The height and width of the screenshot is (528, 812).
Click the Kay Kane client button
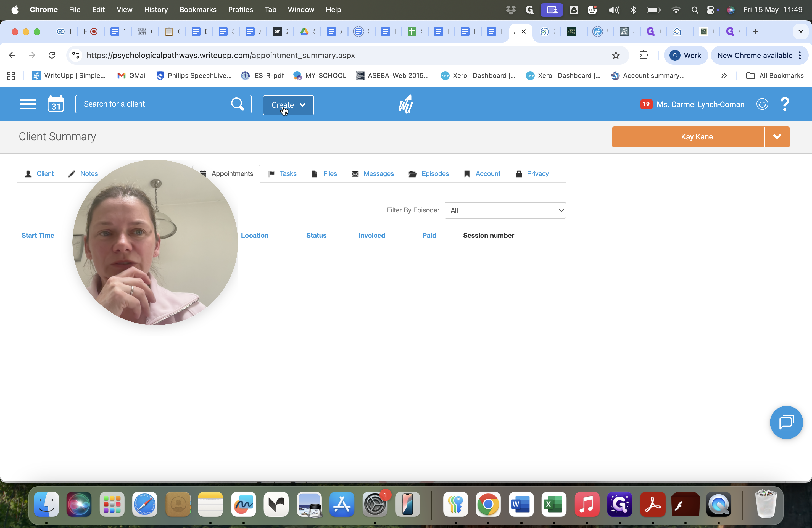click(688, 137)
